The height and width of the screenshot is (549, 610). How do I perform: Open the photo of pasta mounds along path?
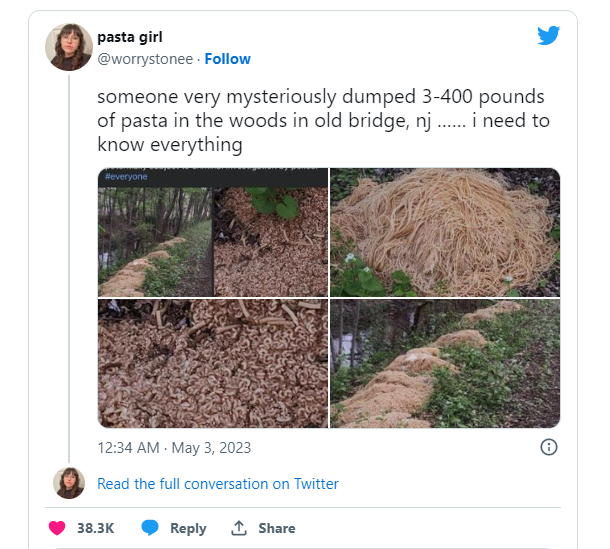(445, 363)
